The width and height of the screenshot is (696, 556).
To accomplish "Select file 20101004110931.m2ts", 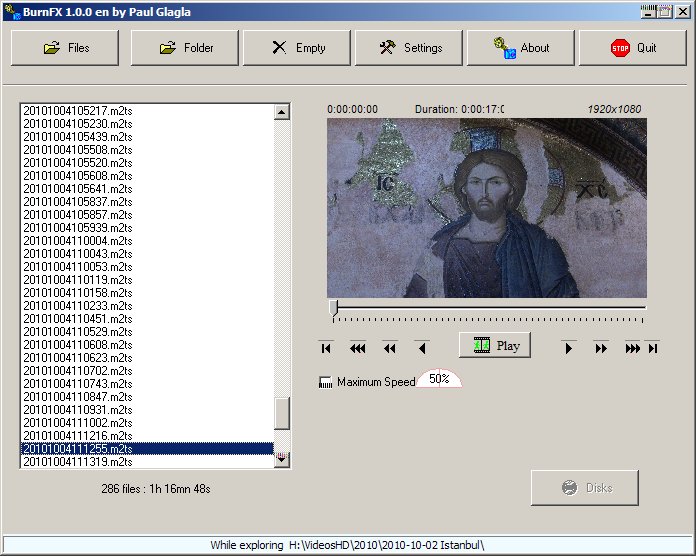I will click(147, 410).
